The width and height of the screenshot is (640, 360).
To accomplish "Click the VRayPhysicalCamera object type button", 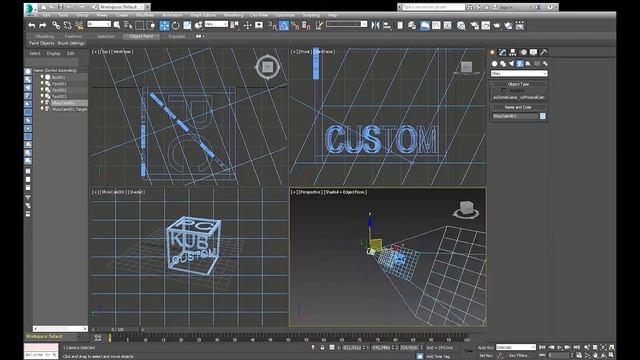I will (x=533, y=98).
